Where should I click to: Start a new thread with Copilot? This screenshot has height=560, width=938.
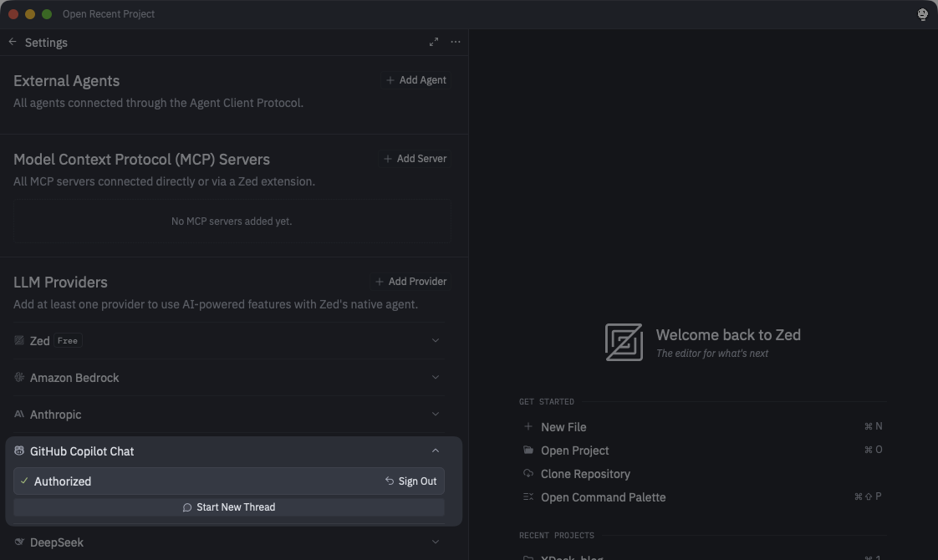point(229,507)
